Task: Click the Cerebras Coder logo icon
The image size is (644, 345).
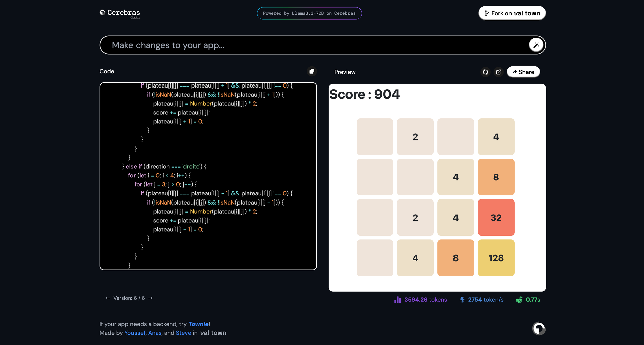Action: point(103,13)
